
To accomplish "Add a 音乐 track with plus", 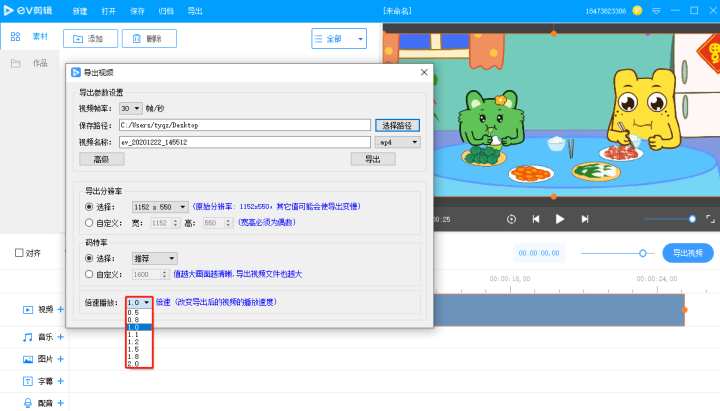I will click(x=61, y=337).
